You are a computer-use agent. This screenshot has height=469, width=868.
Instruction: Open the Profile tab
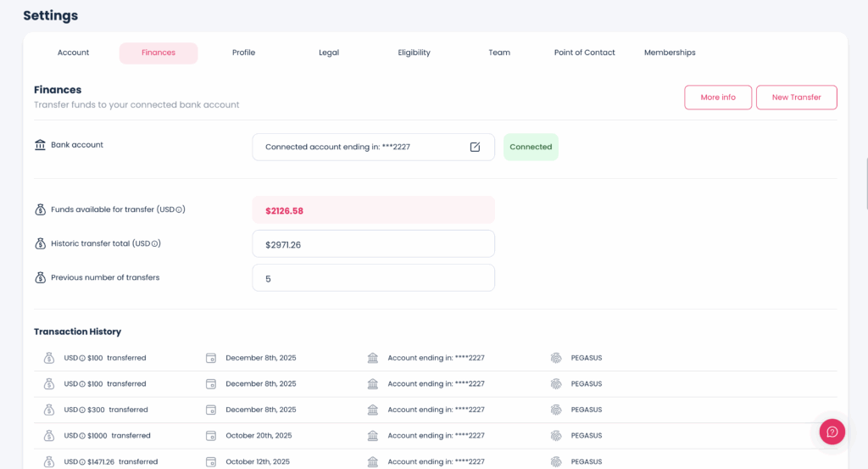click(243, 53)
